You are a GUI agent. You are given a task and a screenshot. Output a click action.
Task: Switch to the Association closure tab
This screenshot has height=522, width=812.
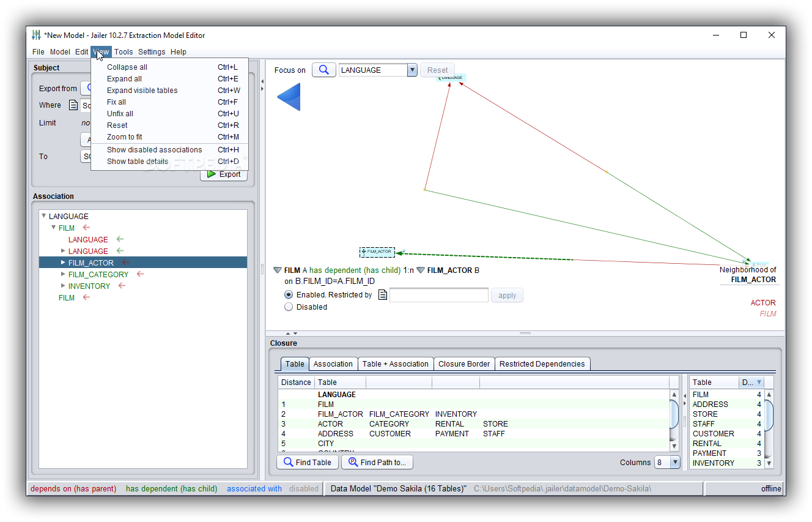pos(333,364)
